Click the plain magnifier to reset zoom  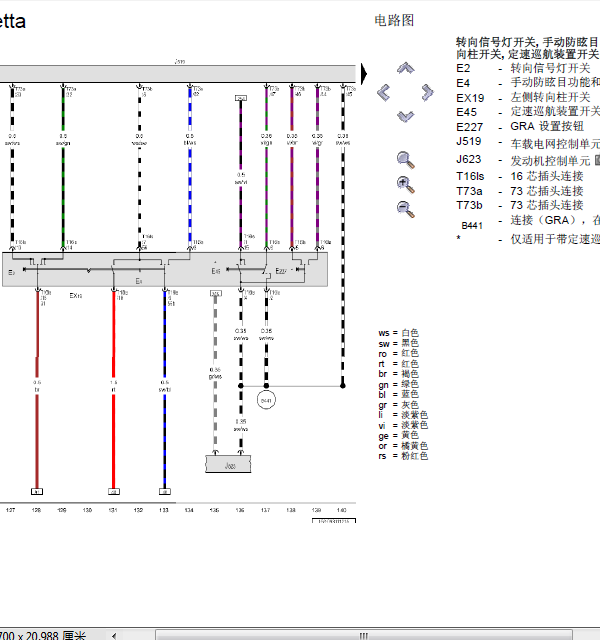(x=406, y=160)
